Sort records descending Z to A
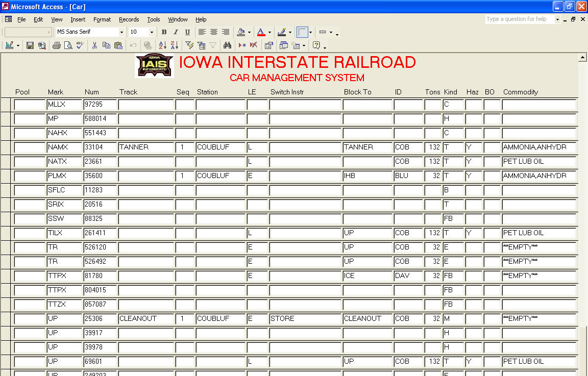Viewport: 588px width, 376px height. [x=175, y=45]
